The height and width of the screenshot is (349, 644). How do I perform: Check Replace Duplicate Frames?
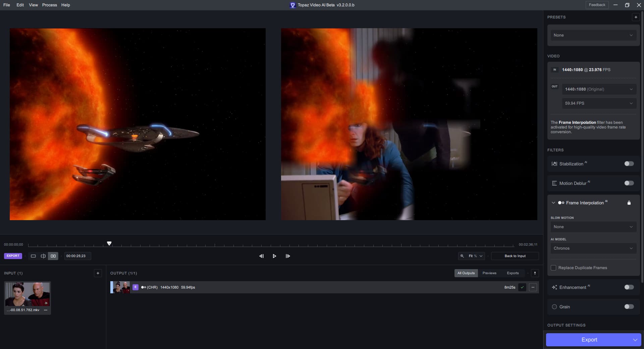coord(553,268)
